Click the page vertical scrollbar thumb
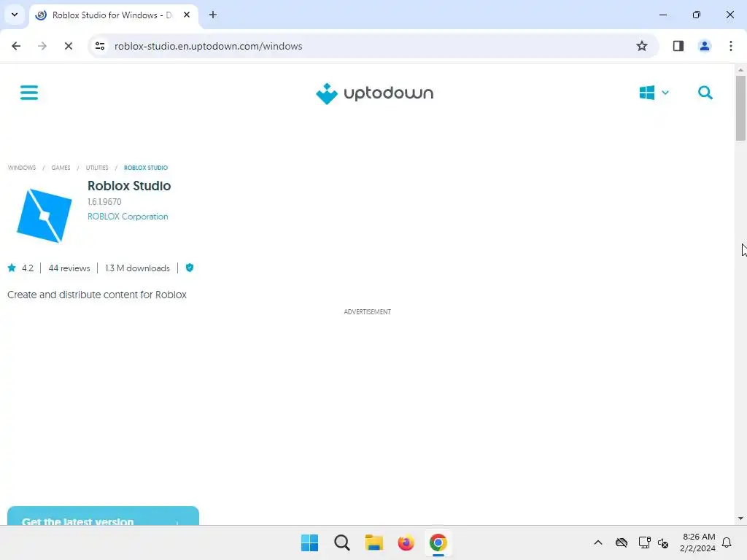The height and width of the screenshot is (560, 747). 740,108
